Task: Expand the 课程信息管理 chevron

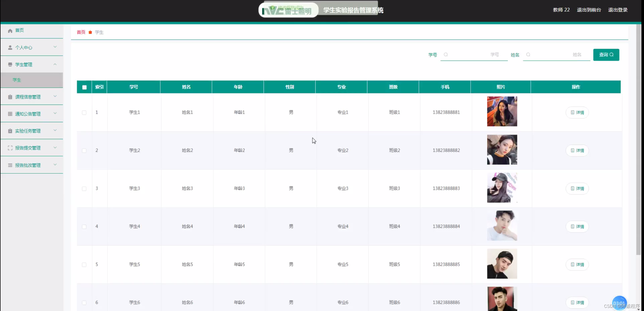Action: 55,96
